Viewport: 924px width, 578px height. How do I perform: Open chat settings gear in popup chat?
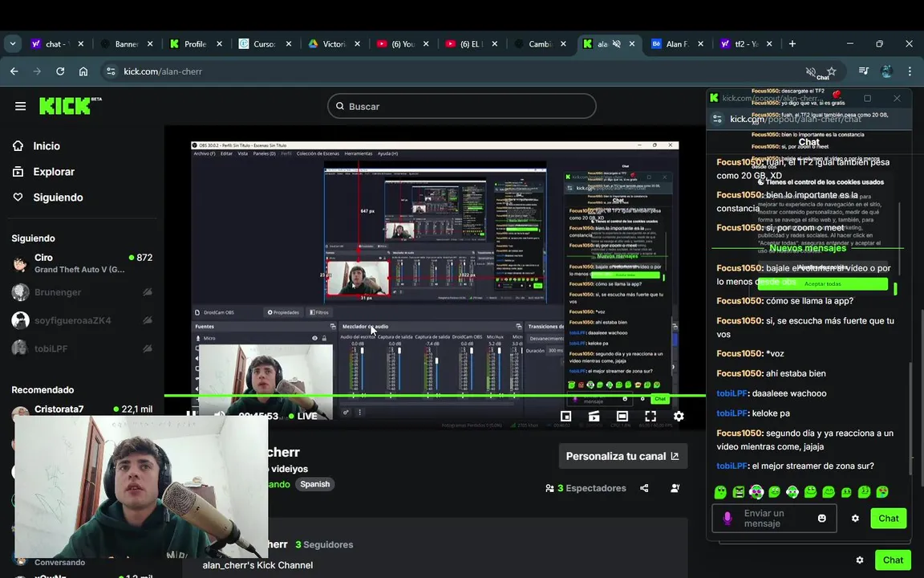click(x=855, y=519)
